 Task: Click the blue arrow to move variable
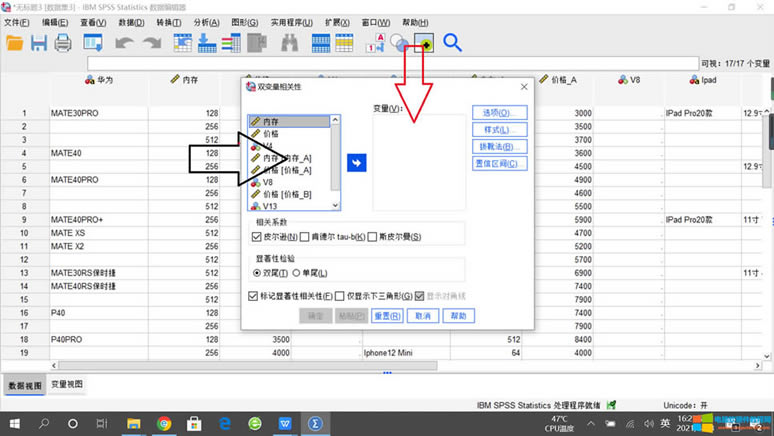tap(357, 162)
